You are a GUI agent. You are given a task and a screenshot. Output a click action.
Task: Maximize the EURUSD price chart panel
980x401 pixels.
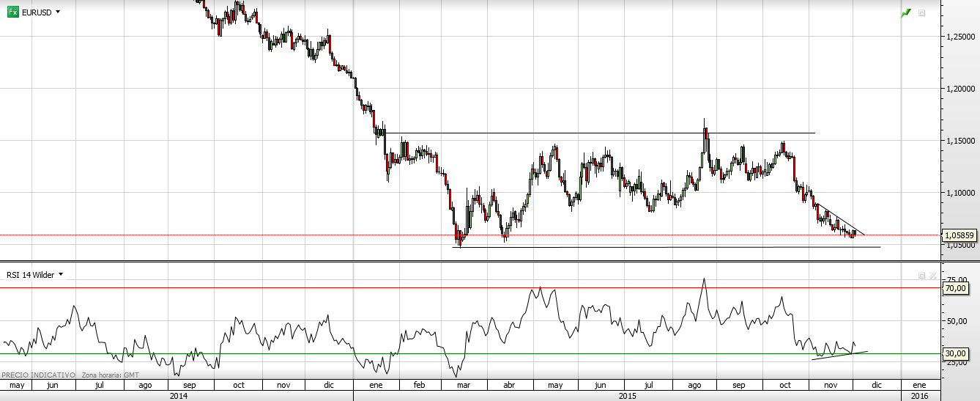pyautogui.click(x=921, y=12)
